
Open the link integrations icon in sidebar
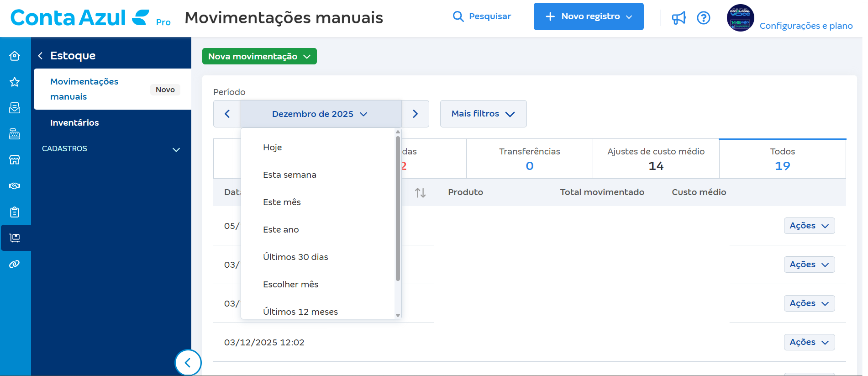coord(15,264)
